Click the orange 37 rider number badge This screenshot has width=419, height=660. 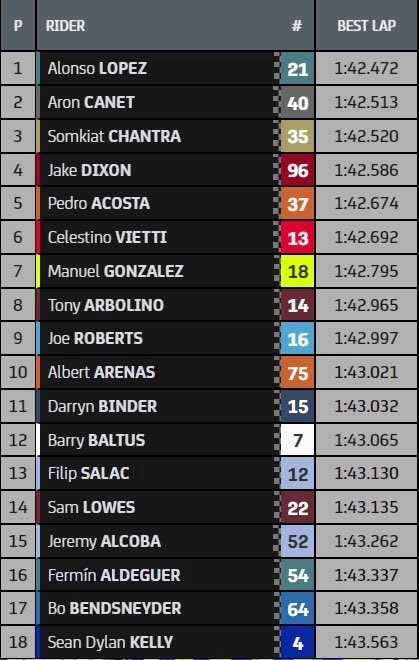coord(297,204)
